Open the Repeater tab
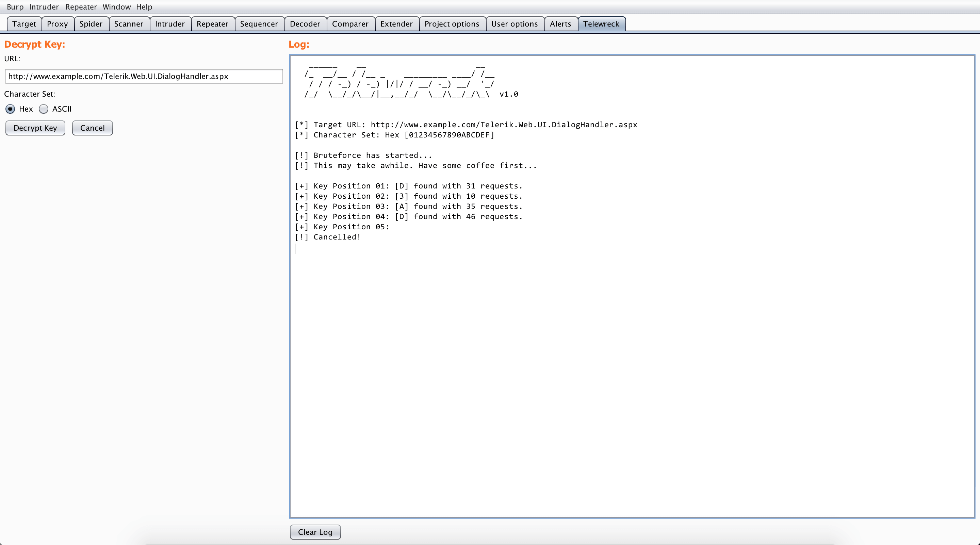The image size is (980, 545). click(212, 24)
